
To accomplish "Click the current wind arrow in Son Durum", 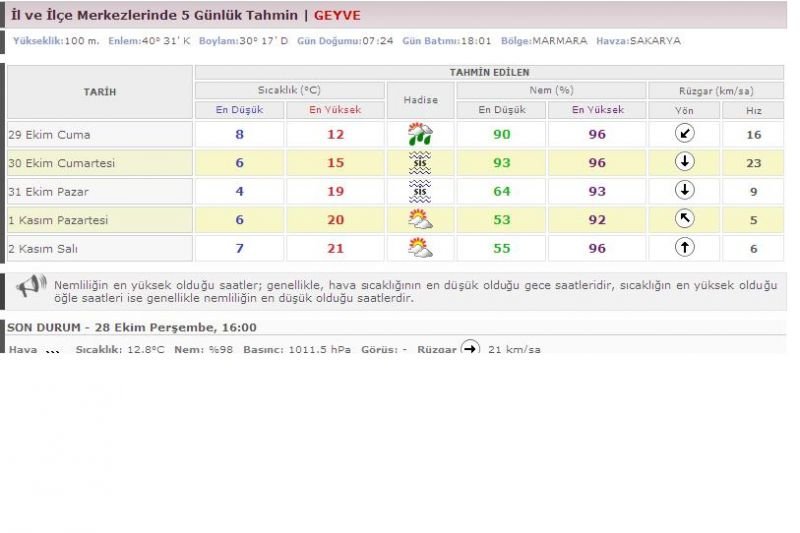I will [470, 348].
